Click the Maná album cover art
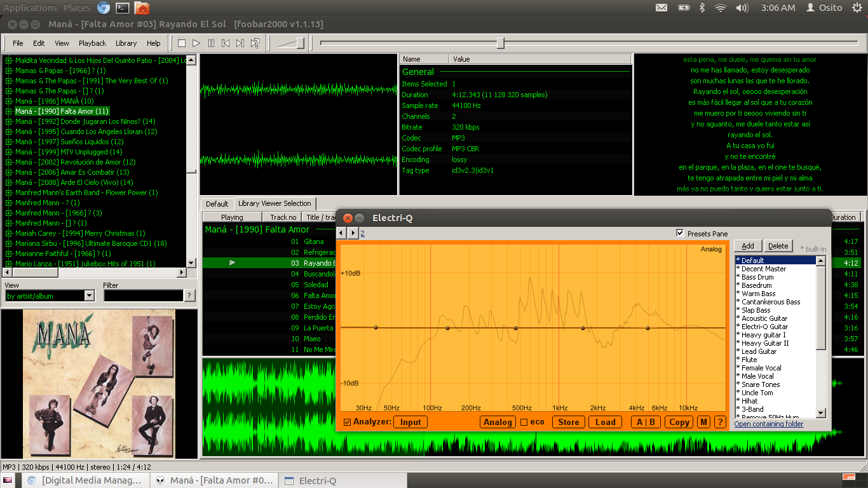Viewport: 868px width, 488px height. point(99,384)
